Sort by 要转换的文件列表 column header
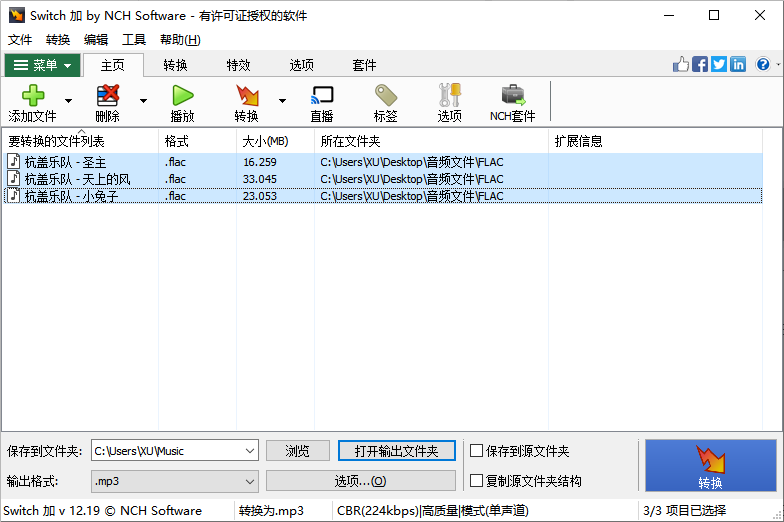 click(80, 142)
